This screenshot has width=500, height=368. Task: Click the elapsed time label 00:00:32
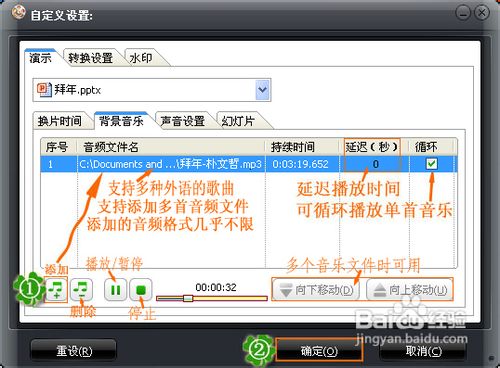coord(216,287)
